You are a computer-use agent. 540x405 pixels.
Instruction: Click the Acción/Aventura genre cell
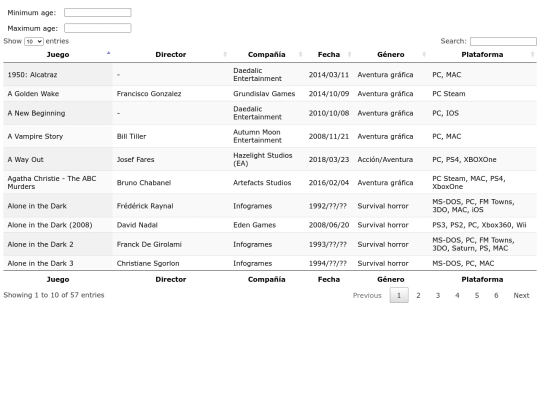click(x=391, y=159)
